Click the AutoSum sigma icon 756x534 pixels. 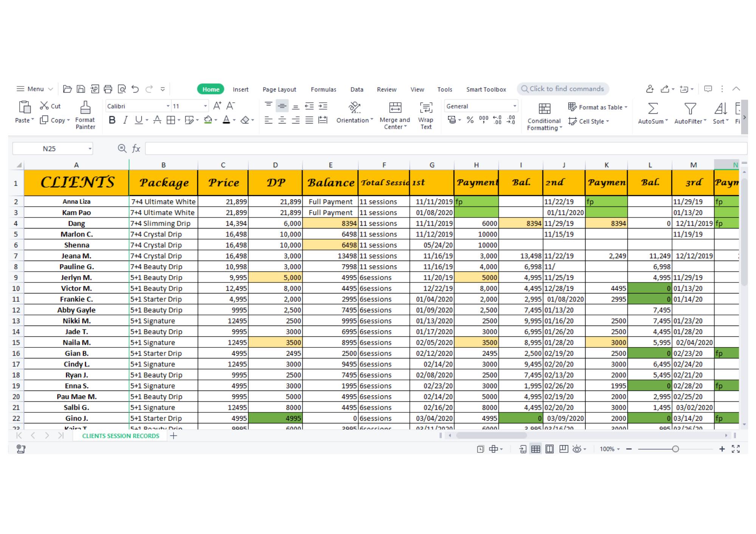point(652,109)
